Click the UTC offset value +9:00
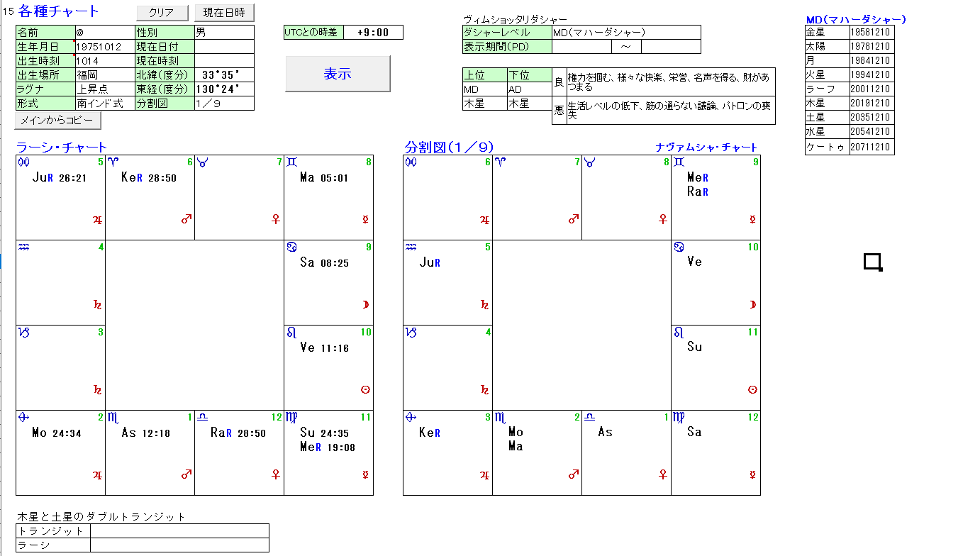Image resolution: width=980 pixels, height=556 pixels. click(373, 33)
